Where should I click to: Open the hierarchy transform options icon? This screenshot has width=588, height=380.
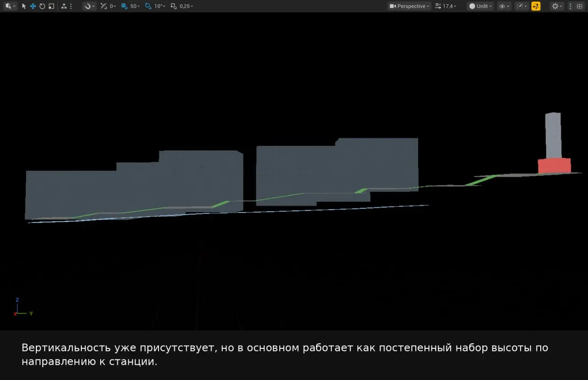63,6
